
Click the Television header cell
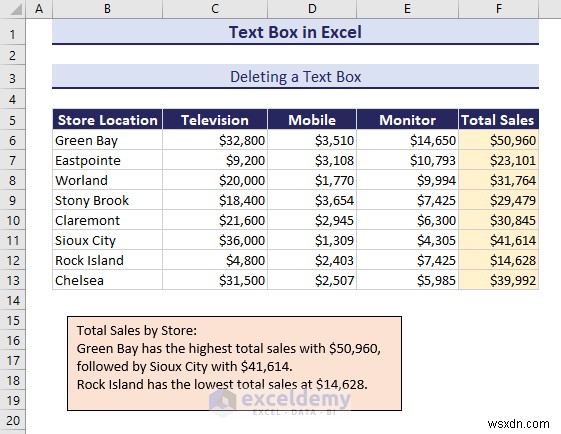(x=215, y=120)
